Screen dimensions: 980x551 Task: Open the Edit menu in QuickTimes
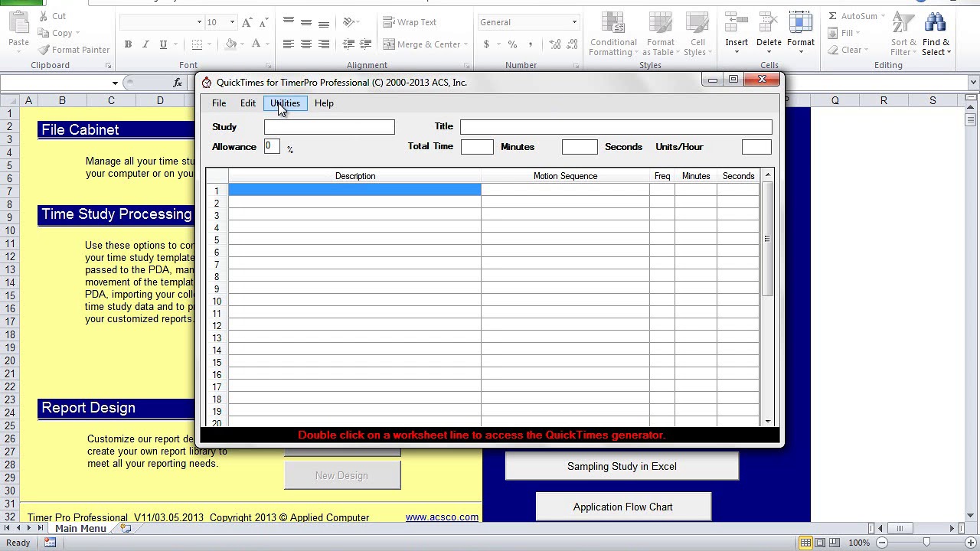[x=248, y=103]
